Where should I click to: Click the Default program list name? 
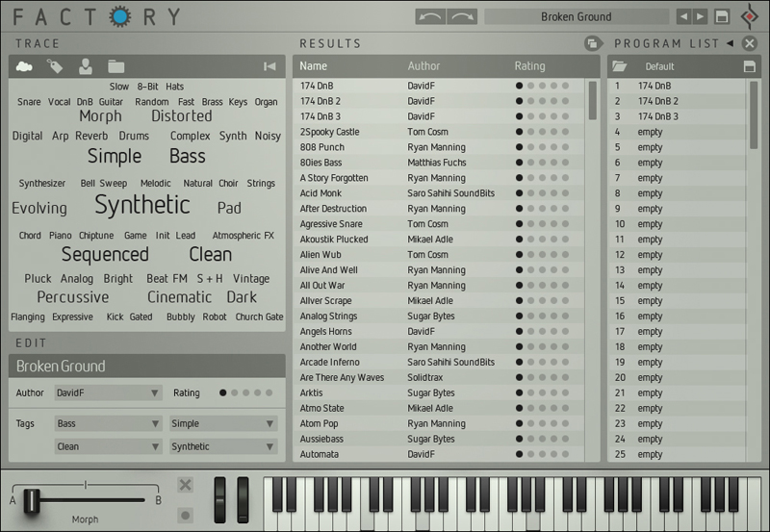(x=659, y=66)
